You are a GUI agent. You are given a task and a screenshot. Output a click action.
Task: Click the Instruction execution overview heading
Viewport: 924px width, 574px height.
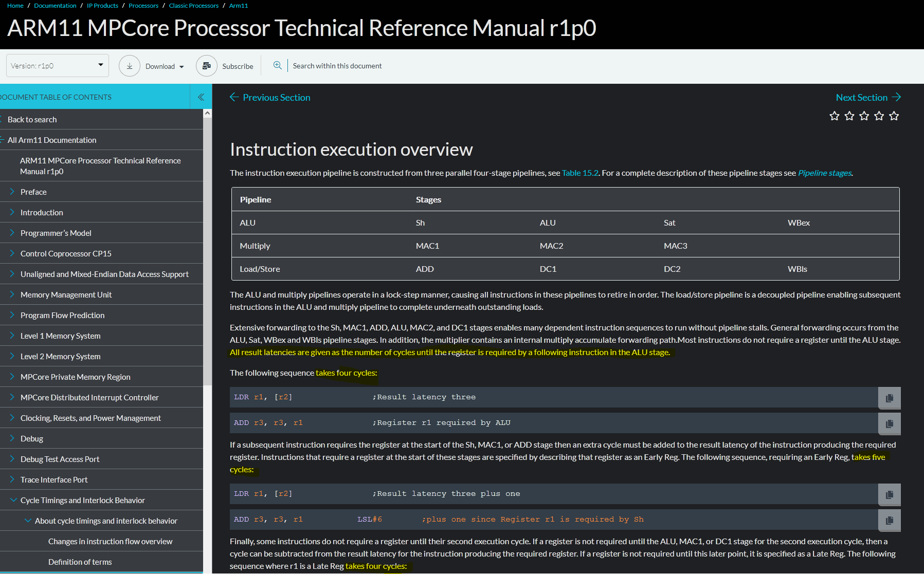351,150
